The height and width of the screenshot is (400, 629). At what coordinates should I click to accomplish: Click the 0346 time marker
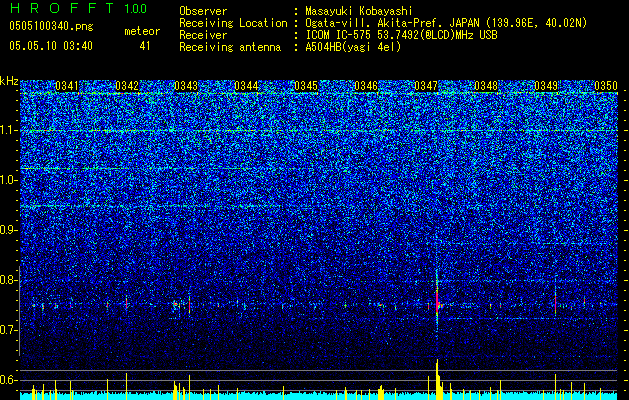point(366,86)
